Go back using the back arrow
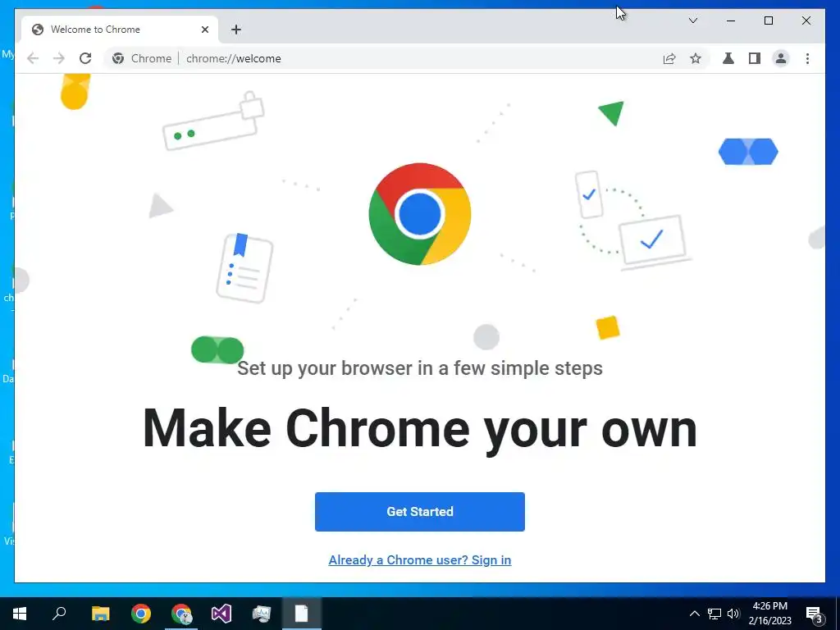Viewport: 840px width, 630px height. click(33, 58)
